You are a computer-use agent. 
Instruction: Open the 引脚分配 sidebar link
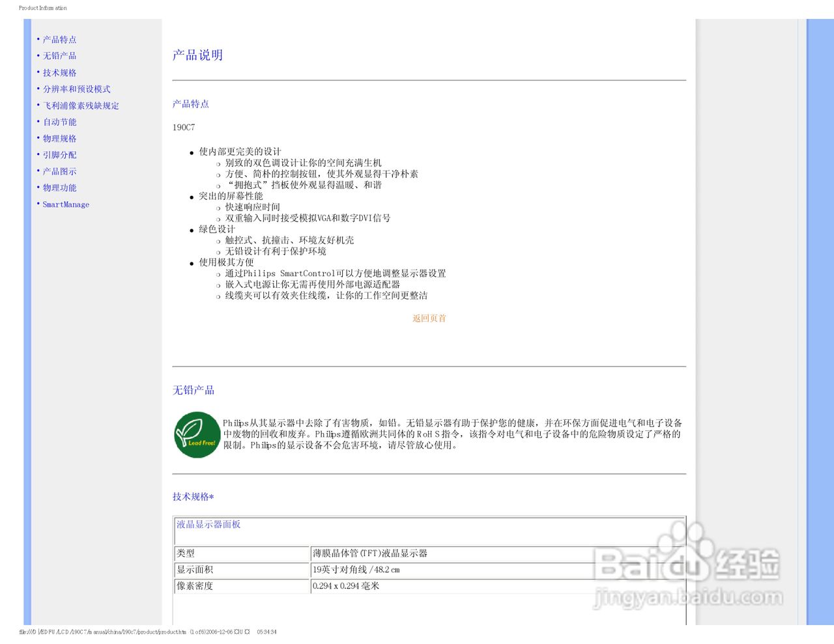(x=59, y=155)
